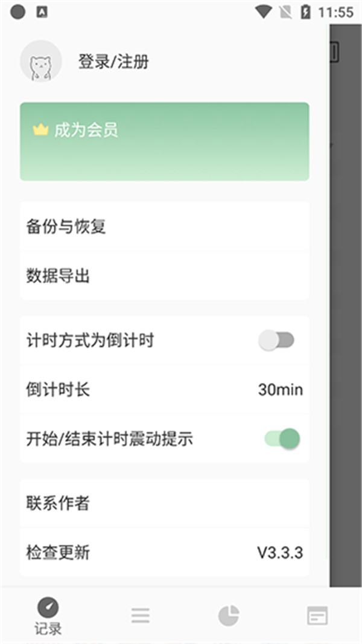Disable 开始/结束计时震动提示 switch
Image resolution: width=362 pixels, height=644 pixels.
(282, 439)
